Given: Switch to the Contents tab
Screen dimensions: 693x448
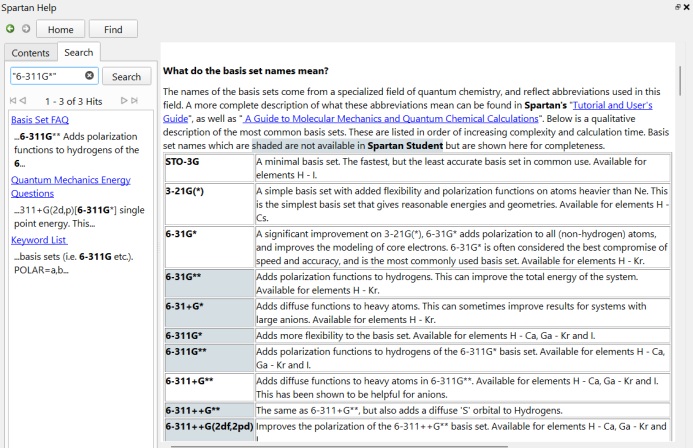Looking at the screenshot, I should coord(30,53).
